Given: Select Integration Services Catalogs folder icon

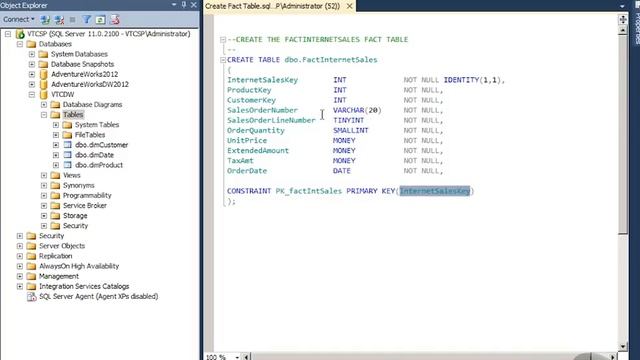Looking at the screenshot, I should tap(31, 286).
